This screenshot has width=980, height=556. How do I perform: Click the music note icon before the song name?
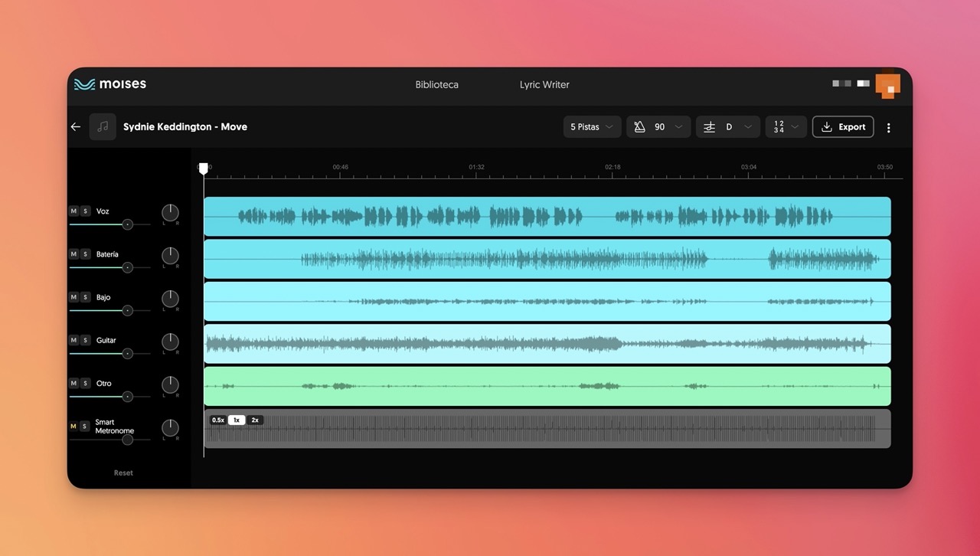(x=102, y=126)
